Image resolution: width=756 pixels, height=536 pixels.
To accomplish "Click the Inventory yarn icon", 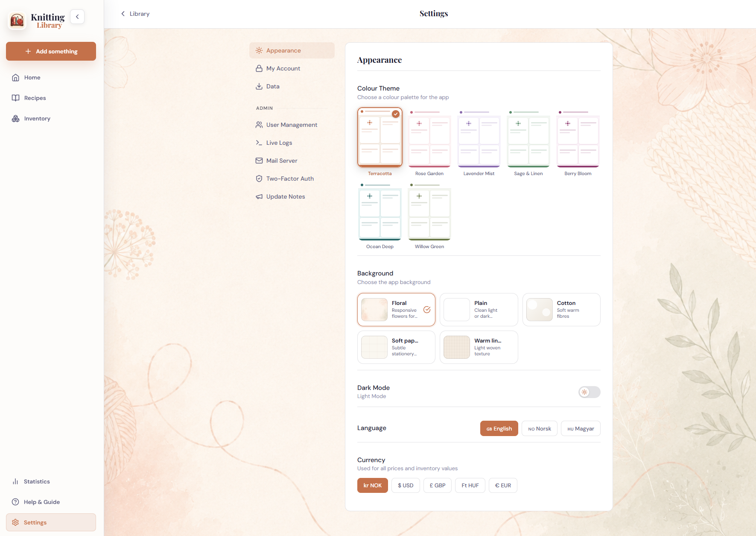I will [x=16, y=118].
